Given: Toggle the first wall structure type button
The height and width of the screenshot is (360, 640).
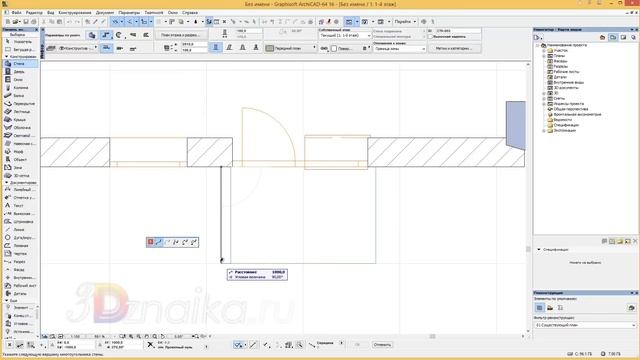Looking at the screenshot, I should point(107,48).
